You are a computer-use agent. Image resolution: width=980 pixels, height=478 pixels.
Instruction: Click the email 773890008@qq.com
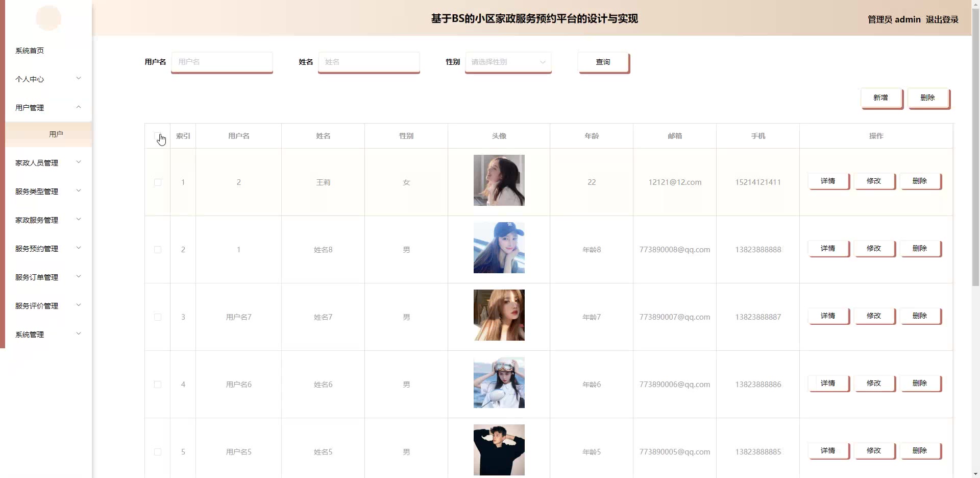point(675,250)
